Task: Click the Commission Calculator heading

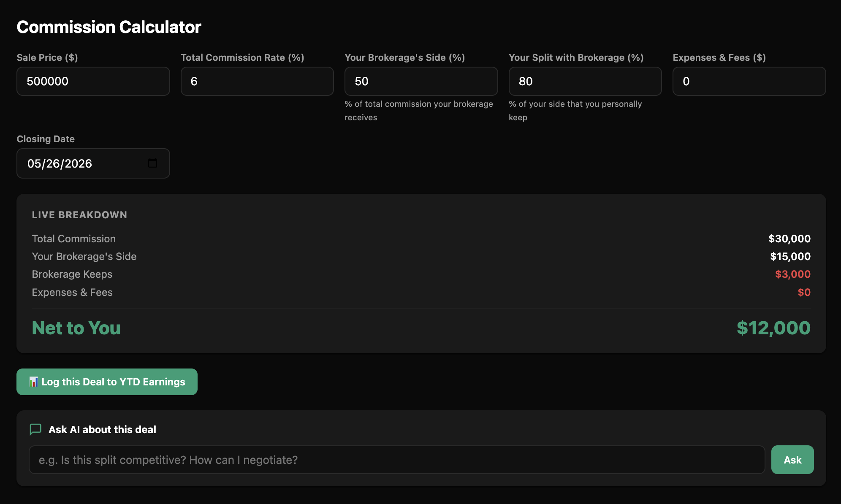Action: tap(109, 27)
